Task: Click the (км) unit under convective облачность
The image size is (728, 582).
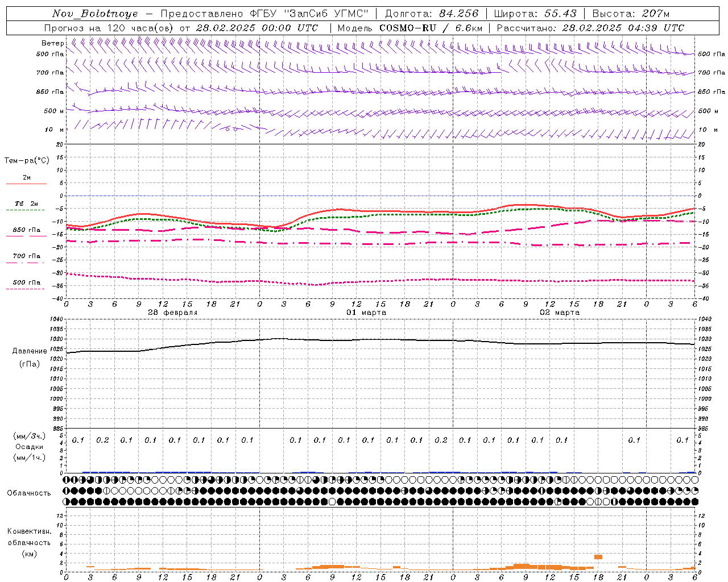Action: 29,554
